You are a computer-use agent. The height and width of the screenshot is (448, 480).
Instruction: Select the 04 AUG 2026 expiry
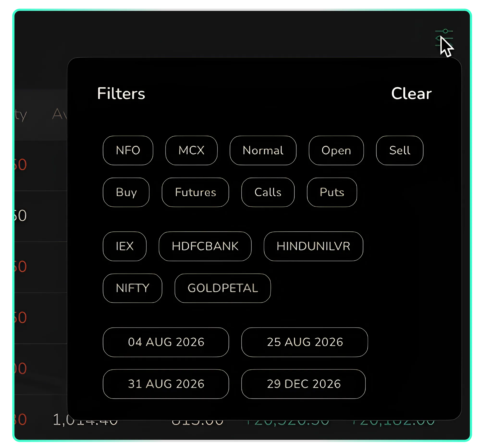(166, 342)
